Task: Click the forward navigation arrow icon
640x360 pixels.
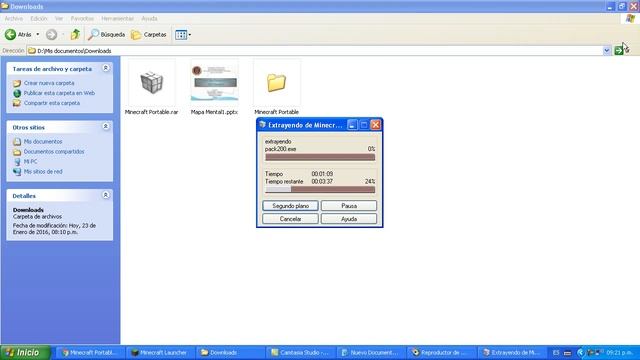Action: pos(51,35)
